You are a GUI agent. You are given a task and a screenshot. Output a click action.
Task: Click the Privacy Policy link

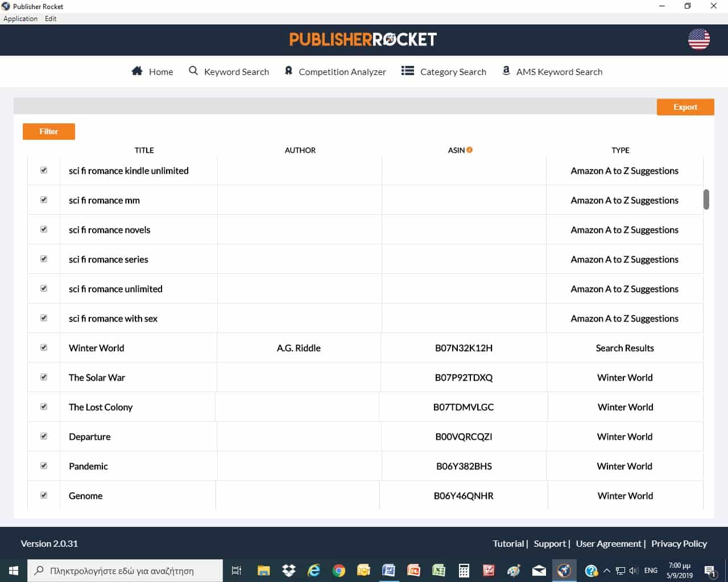point(679,543)
